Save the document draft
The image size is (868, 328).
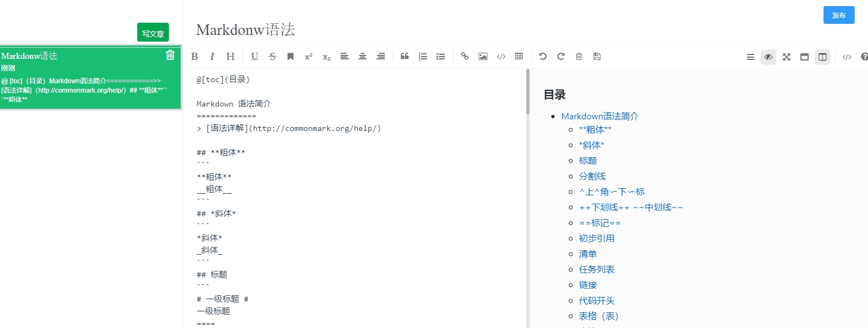[596, 56]
